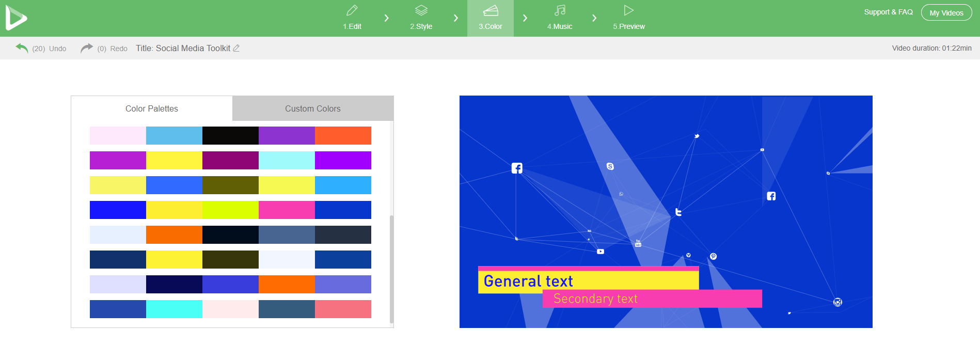Click the Skype icon in preview
This screenshot has width=980, height=344.
pos(610,166)
